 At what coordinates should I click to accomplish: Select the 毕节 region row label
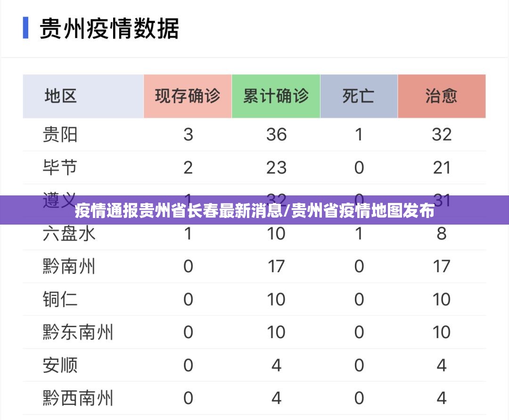(60, 168)
